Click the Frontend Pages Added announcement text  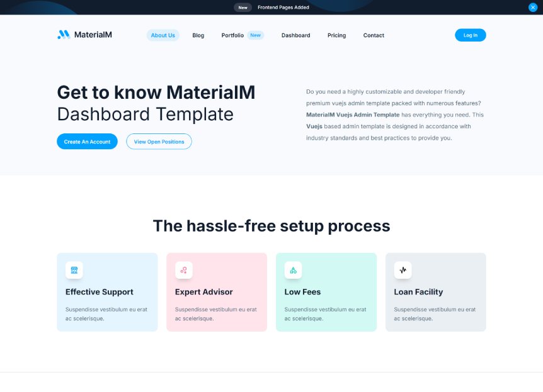pos(283,8)
